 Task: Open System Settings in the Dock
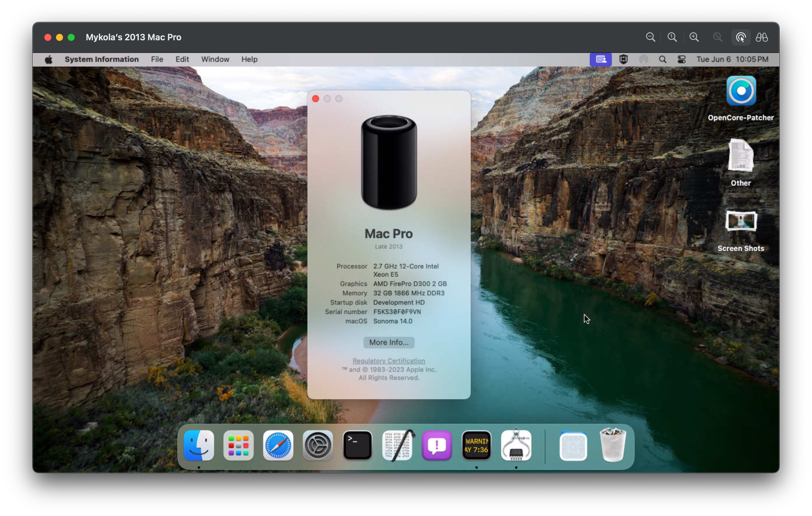tap(318, 445)
